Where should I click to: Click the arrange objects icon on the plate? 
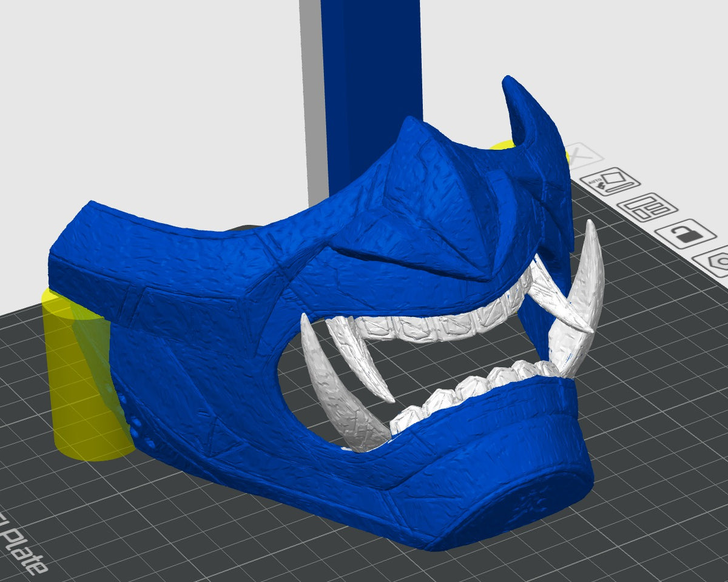(x=647, y=207)
